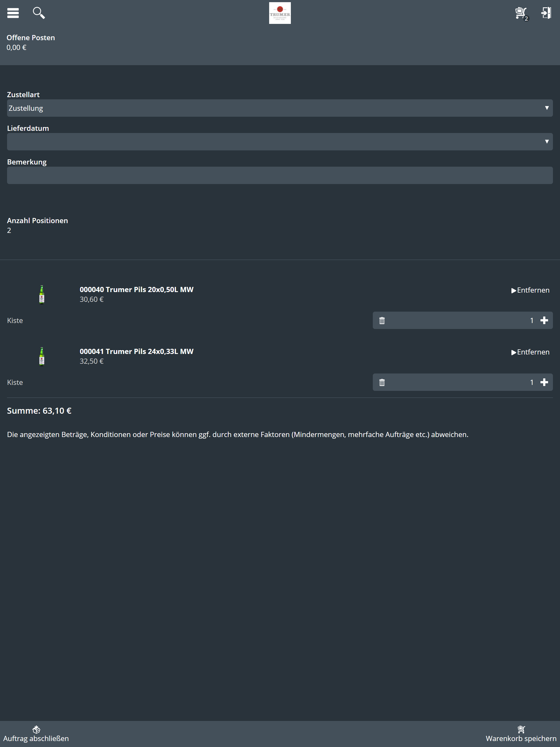Click the logout icon
This screenshot has width=560, height=747.
[x=546, y=13]
